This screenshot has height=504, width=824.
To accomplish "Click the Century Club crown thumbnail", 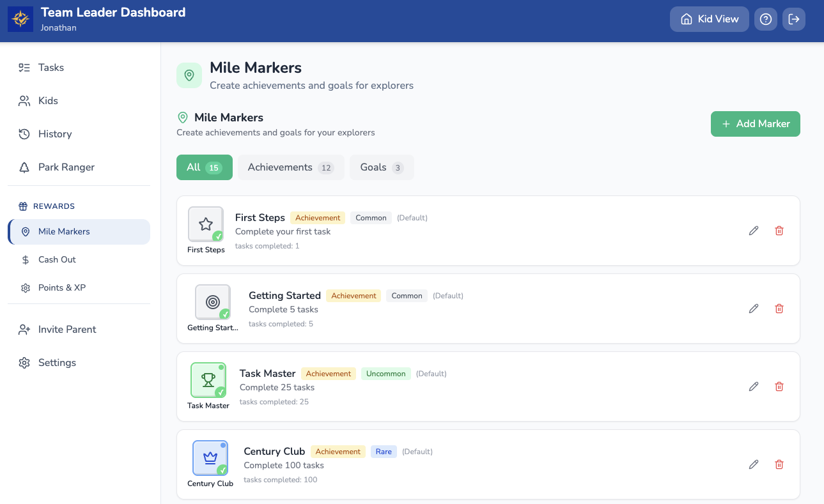I will click(210, 459).
